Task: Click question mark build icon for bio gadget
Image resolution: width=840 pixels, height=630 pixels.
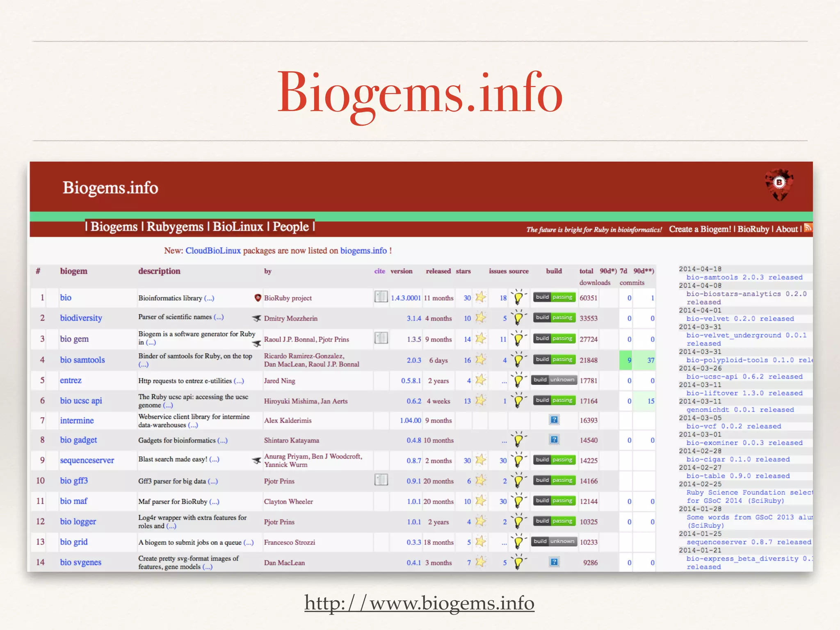Action: click(554, 440)
